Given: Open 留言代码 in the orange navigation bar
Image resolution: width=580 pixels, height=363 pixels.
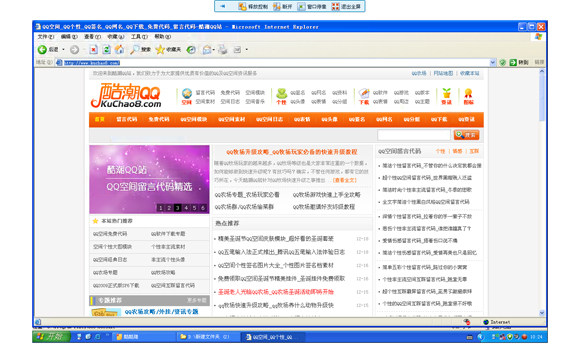Looking at the screenshot, I should coord(127,119).
